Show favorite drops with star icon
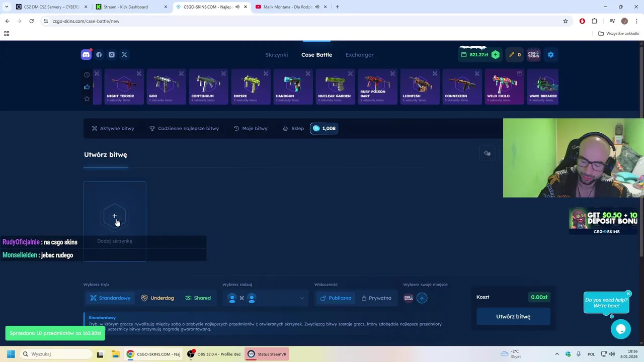 [x=87, y=99]
